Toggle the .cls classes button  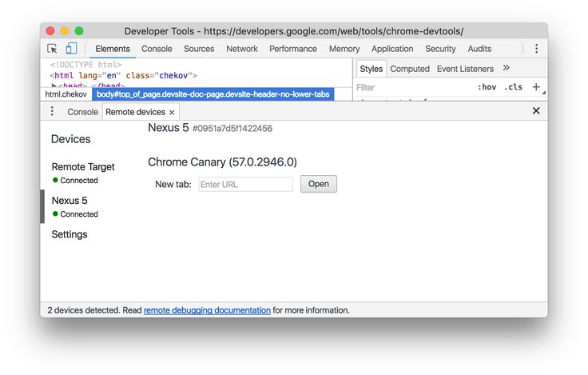[x=513, y=87]
